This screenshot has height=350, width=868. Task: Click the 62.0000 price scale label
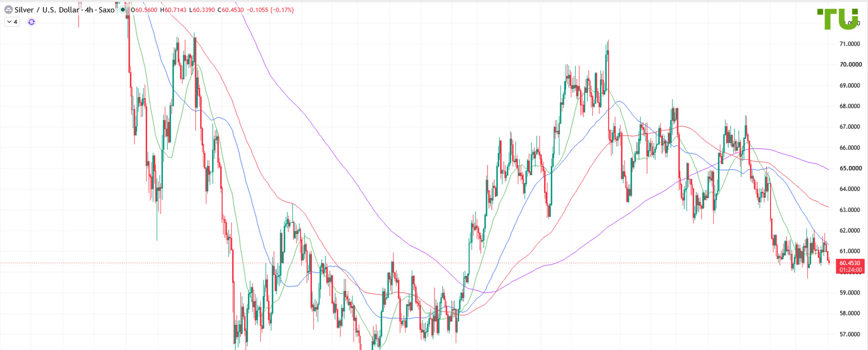(x=850, y=230)
